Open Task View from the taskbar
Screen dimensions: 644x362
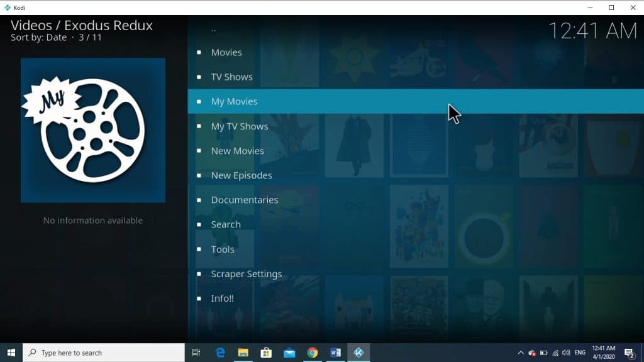pos(196,353)
